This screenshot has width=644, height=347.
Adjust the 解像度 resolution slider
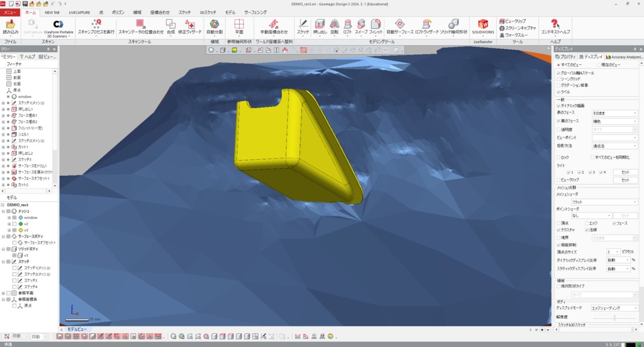click(614, 317)
